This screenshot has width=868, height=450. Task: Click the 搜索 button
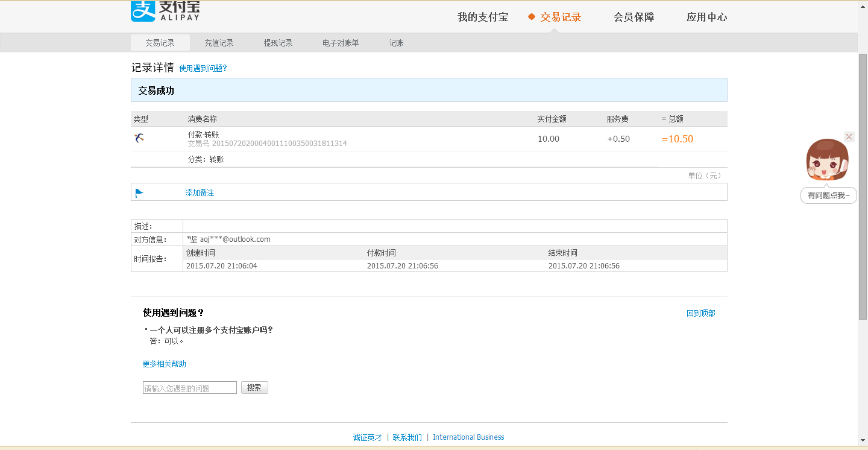click(x=254, y=388)
